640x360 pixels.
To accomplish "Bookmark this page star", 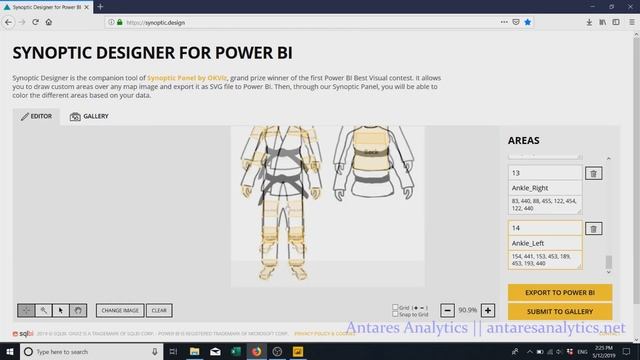I will [x=528, y=22].
